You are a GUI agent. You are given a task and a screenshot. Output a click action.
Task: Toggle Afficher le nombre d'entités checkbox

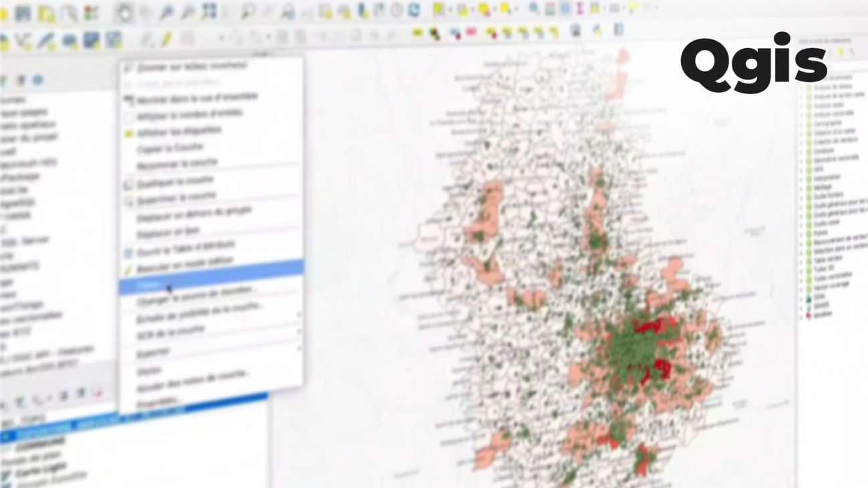130,117
